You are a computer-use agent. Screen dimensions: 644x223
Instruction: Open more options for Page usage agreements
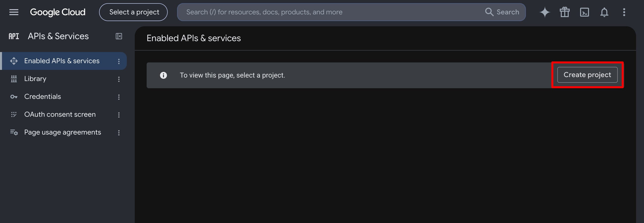119,133
